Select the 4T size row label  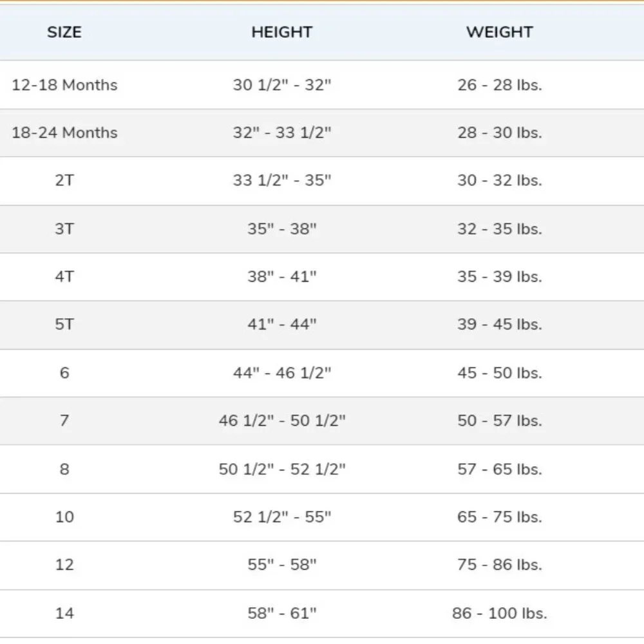64,276
